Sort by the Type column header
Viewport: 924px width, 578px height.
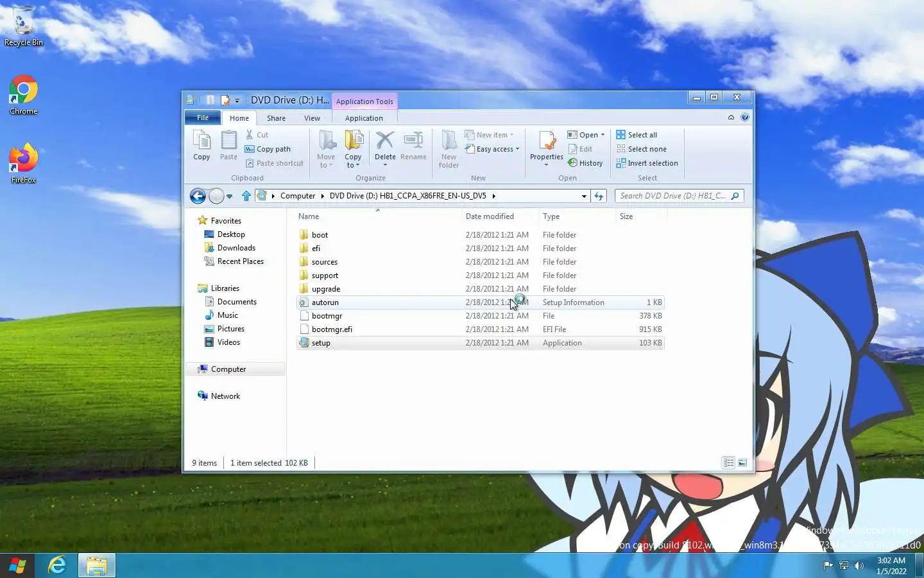pos(577,216)
